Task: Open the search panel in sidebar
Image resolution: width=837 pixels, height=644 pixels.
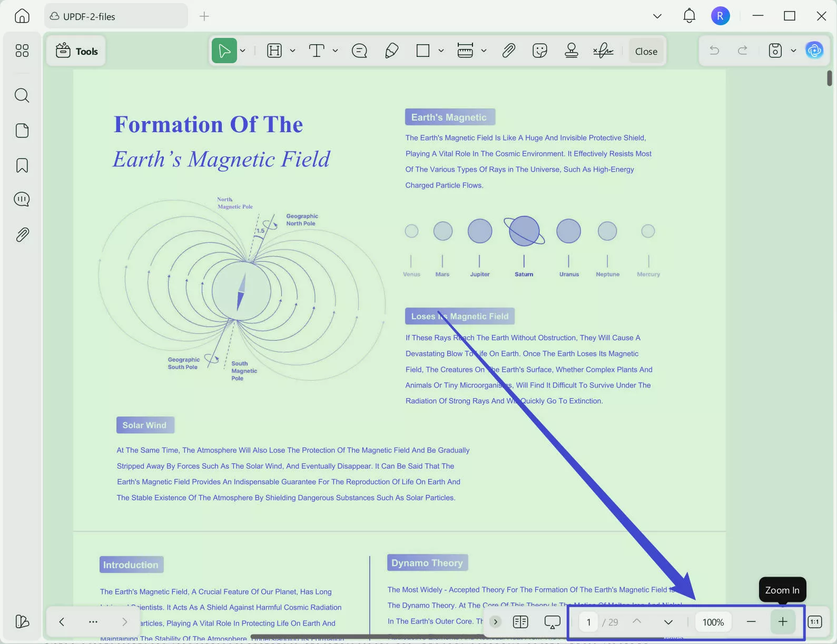Action: point(22,95)
